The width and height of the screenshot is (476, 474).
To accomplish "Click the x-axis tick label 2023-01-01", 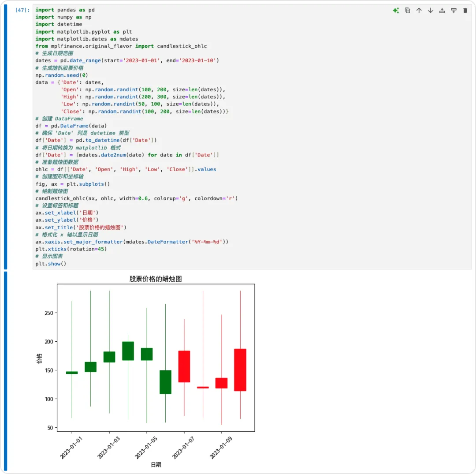I will tap(71, 448).
